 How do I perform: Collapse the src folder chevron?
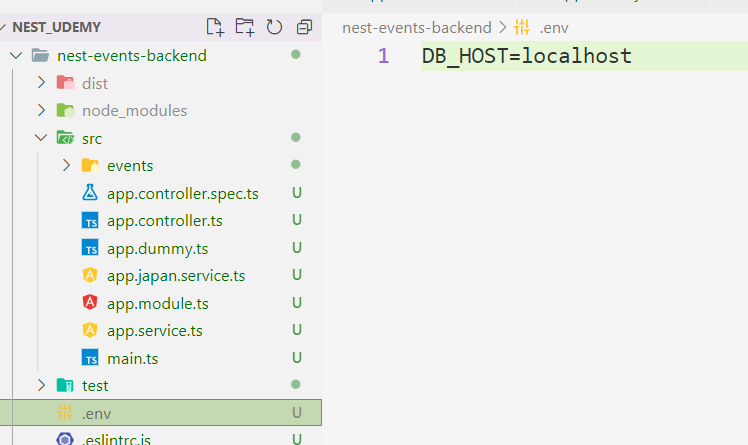click(41, 138)
